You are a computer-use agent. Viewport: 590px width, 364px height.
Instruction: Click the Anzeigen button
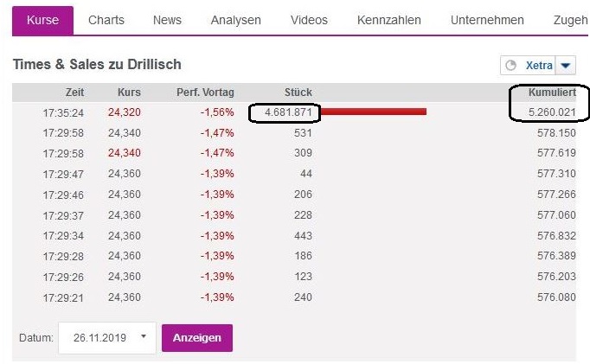(x=196, y=337)
